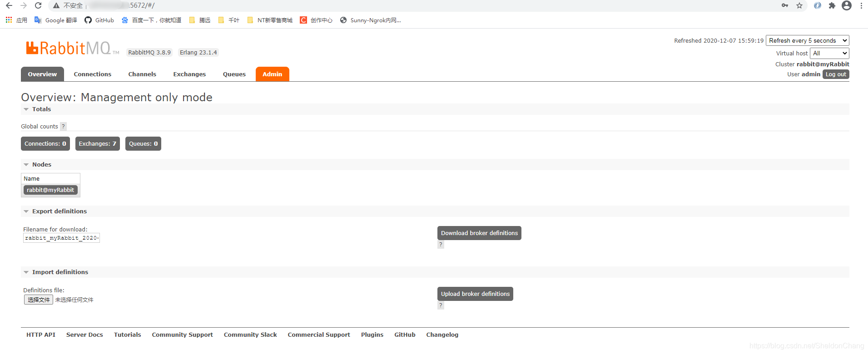Click Download broker definitions button
The image size is (868, 354).
[x=479, y=233]
